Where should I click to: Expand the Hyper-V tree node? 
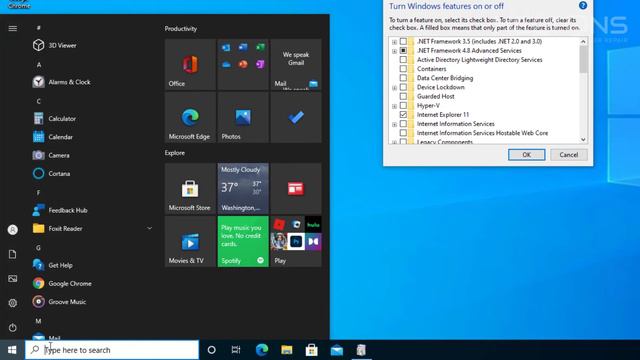pos(394,106)
